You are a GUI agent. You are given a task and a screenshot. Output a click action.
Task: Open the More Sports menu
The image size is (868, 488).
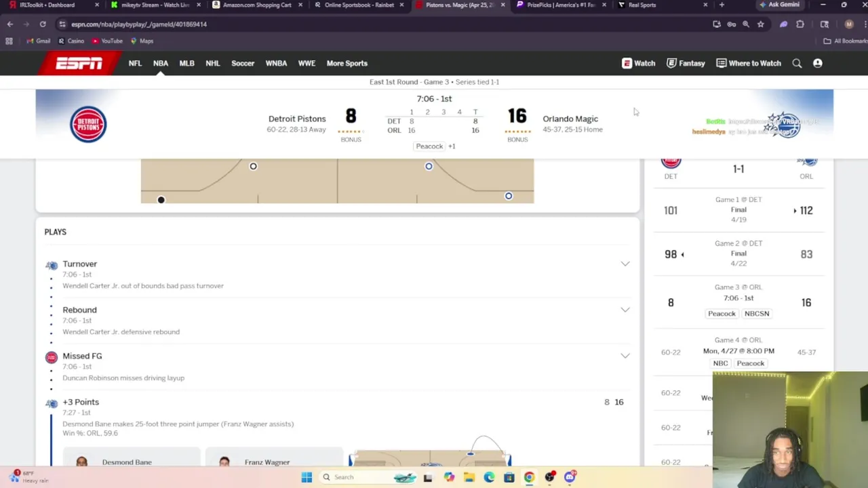tap(347, 63)
